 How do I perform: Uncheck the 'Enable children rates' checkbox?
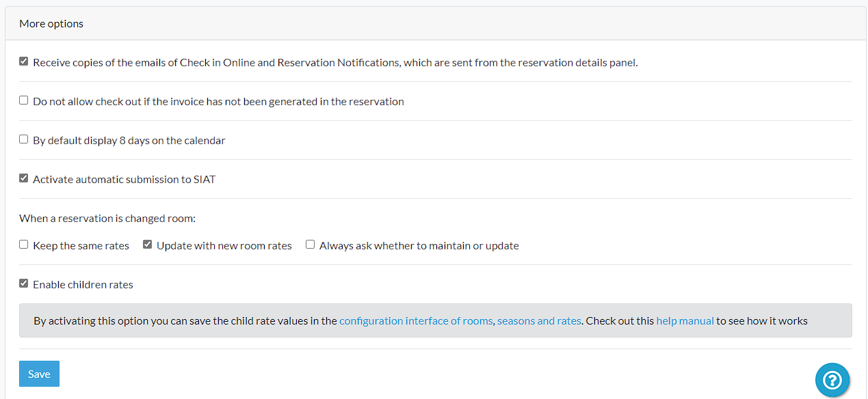pyautogui.click(x=24, y=284)
